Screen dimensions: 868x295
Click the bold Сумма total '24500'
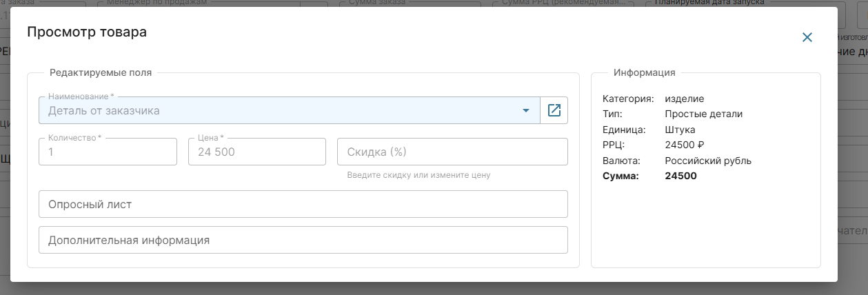point(680,176)
